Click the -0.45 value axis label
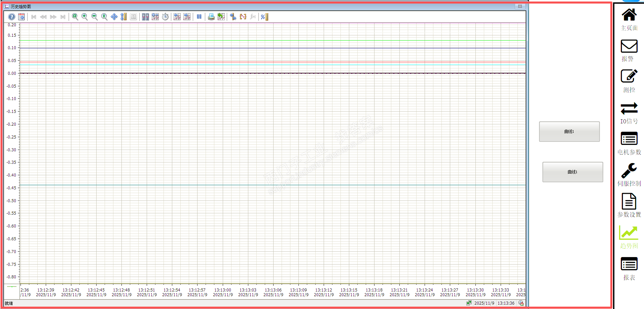Screen dimensions: 644x309 [x=11, y=188]
